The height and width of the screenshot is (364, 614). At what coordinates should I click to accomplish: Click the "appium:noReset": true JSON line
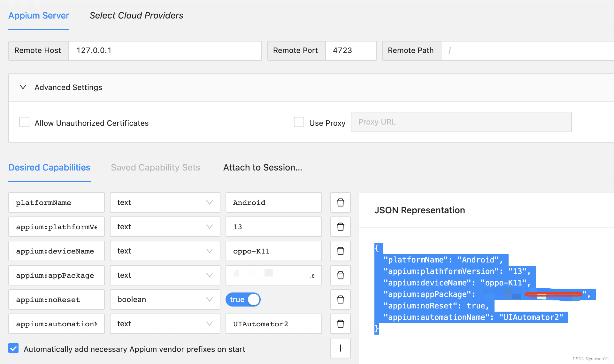[436, 306]
